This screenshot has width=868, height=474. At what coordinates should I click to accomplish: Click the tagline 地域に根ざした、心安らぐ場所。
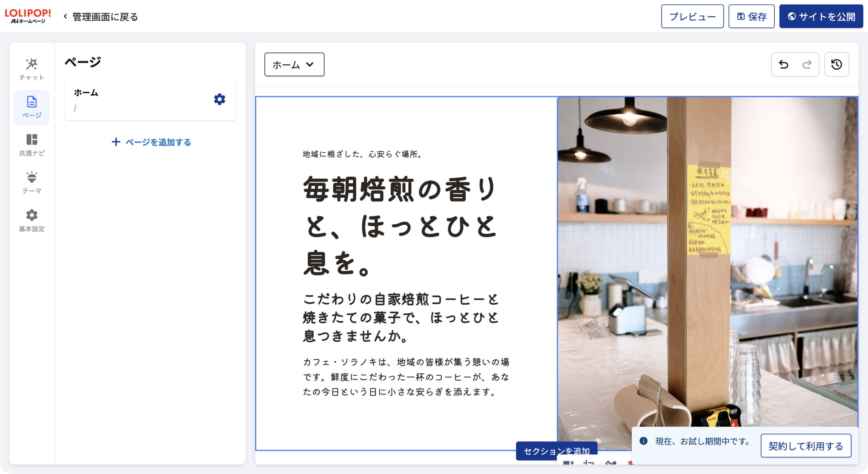tap(362, 154)
